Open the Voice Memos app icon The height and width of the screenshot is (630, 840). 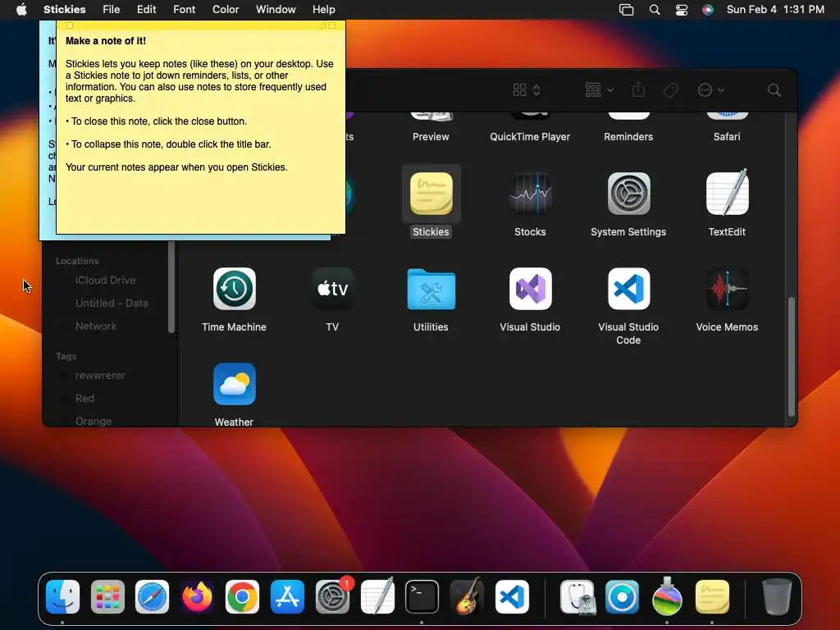[x=727, y=289]
